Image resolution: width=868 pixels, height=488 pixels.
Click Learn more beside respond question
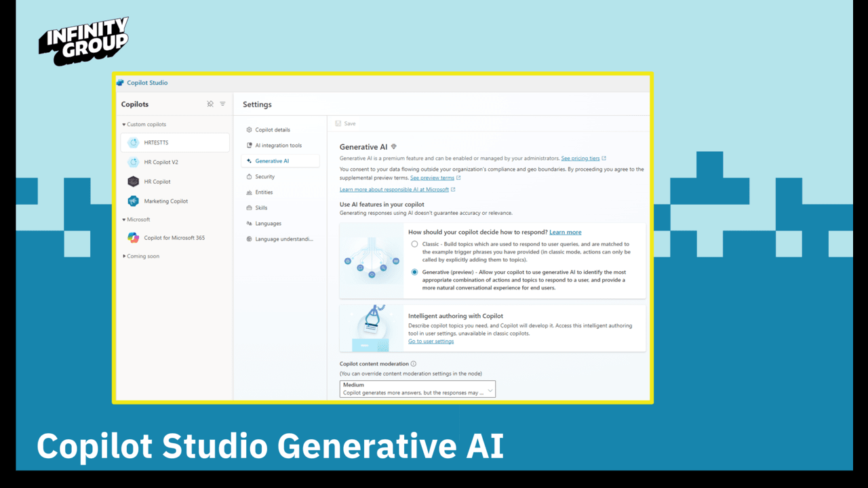[565, 232]
